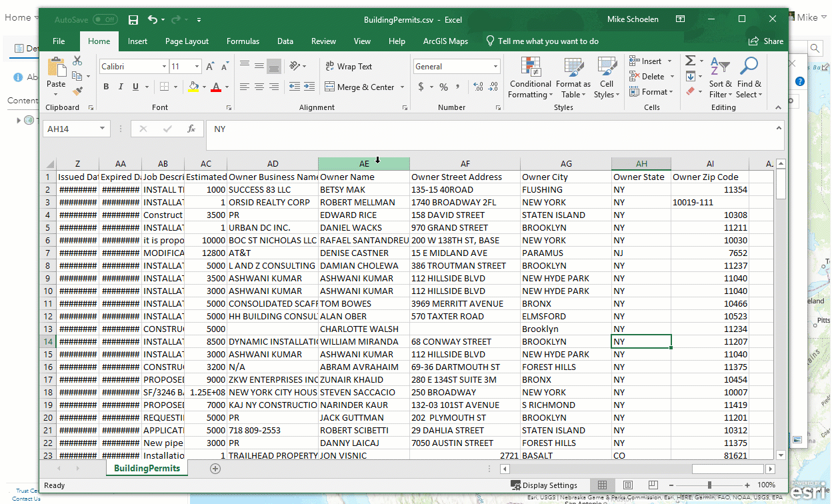Toggle the AutoSave switch
The image size is (832, 504).
[105, 20]
